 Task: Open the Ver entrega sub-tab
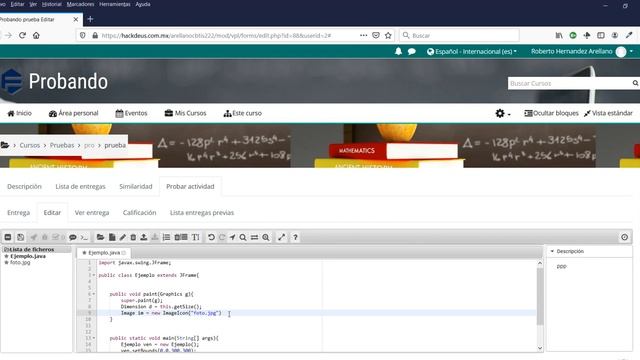92,213
